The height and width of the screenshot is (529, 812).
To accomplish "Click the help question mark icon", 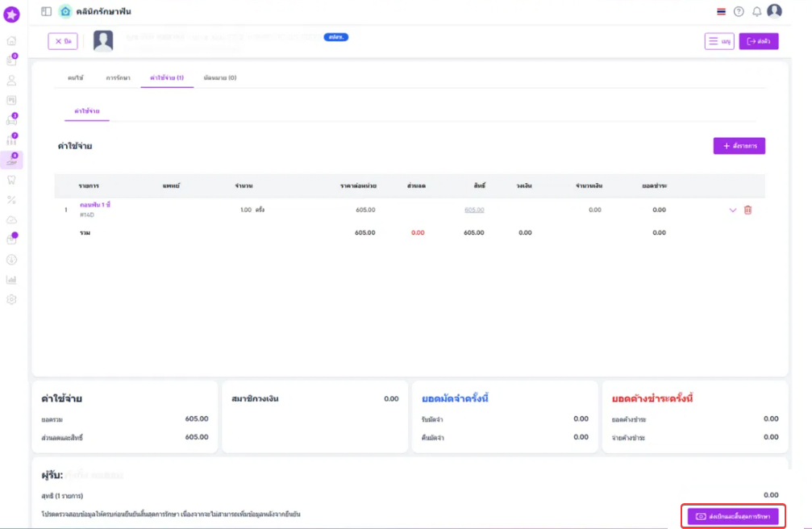I will [739, 11].
